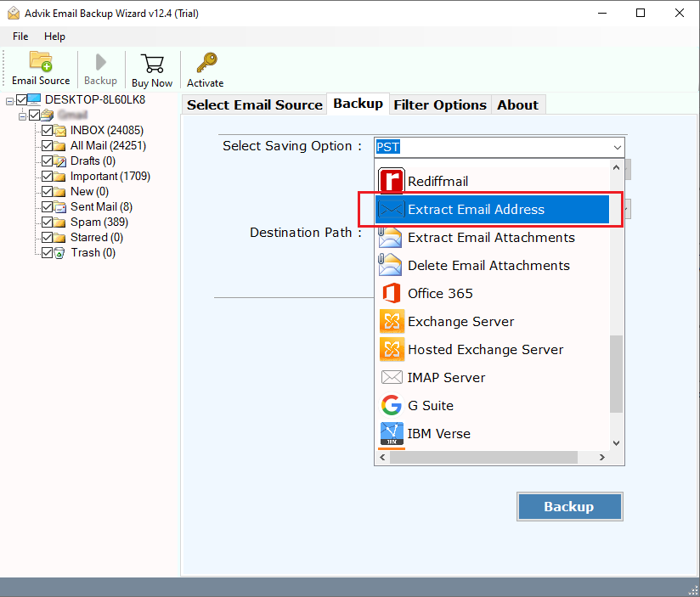Click the IMAP Server envelope icon

(x=392, y=377)
